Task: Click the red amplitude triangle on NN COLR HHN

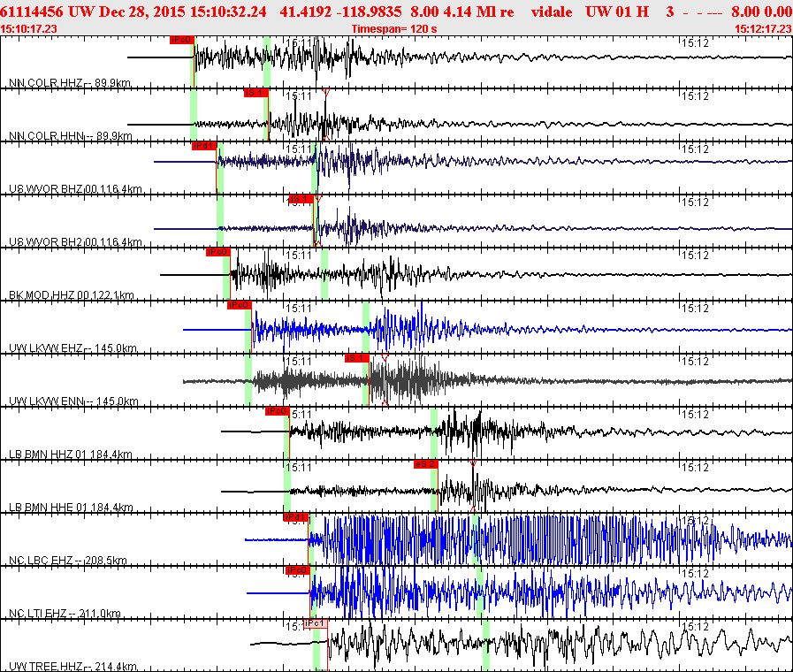Action: (x=326, y=92)
